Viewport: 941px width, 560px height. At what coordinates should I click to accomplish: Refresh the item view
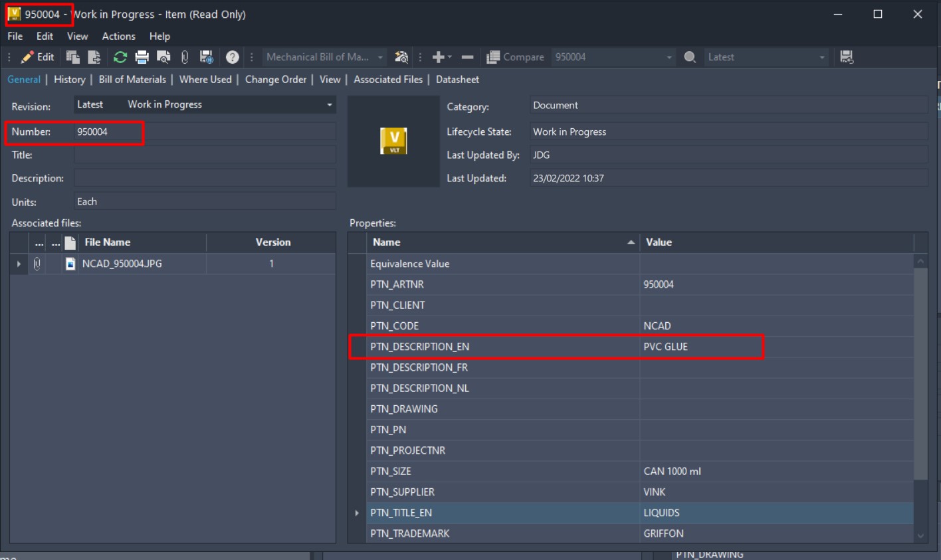120,56
